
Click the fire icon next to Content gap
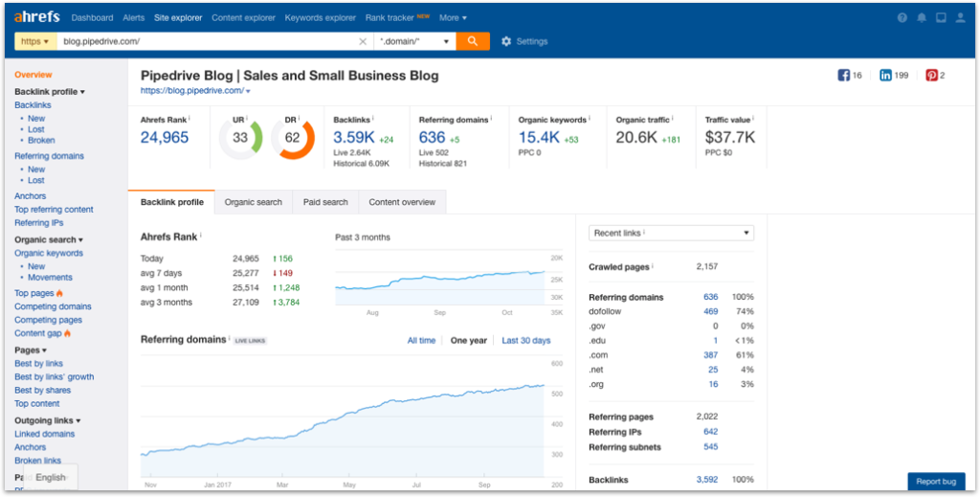tap(68, 333)
